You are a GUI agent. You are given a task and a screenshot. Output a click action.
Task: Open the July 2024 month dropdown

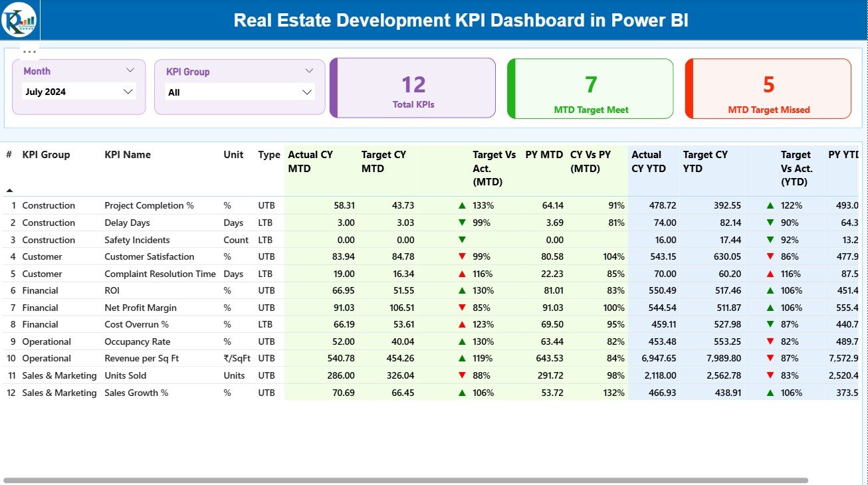tap(128, 92)
